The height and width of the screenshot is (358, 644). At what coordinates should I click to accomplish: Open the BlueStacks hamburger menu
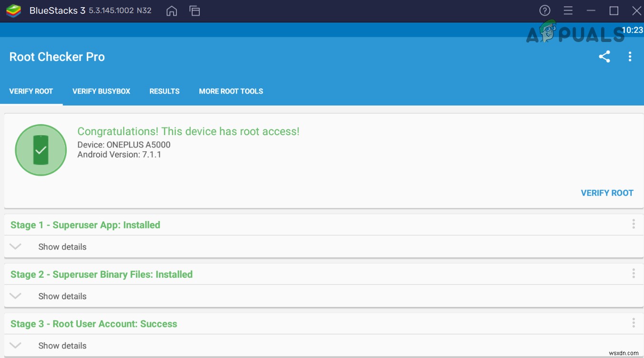pyautogui.click(x=568, y=10)
